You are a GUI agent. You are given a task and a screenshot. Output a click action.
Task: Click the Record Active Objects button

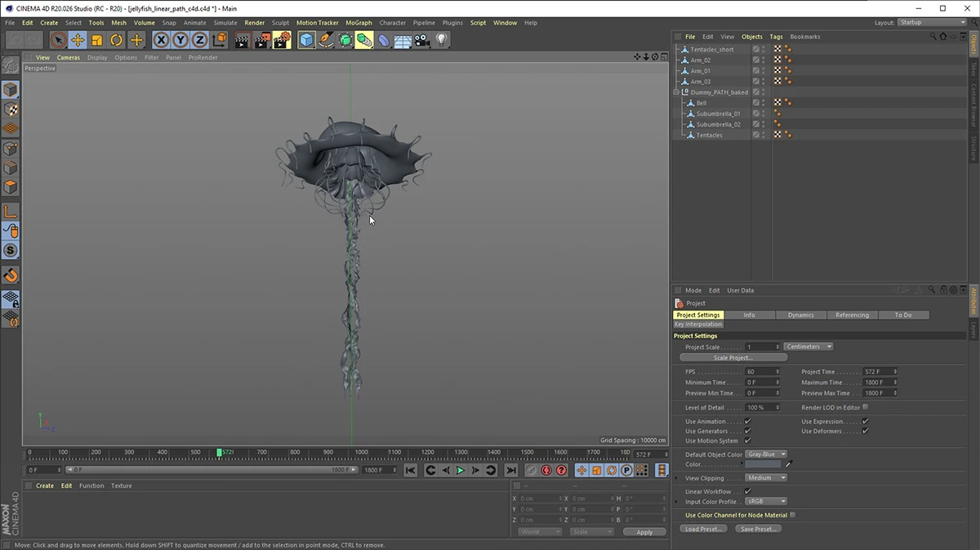coord(531,471)
